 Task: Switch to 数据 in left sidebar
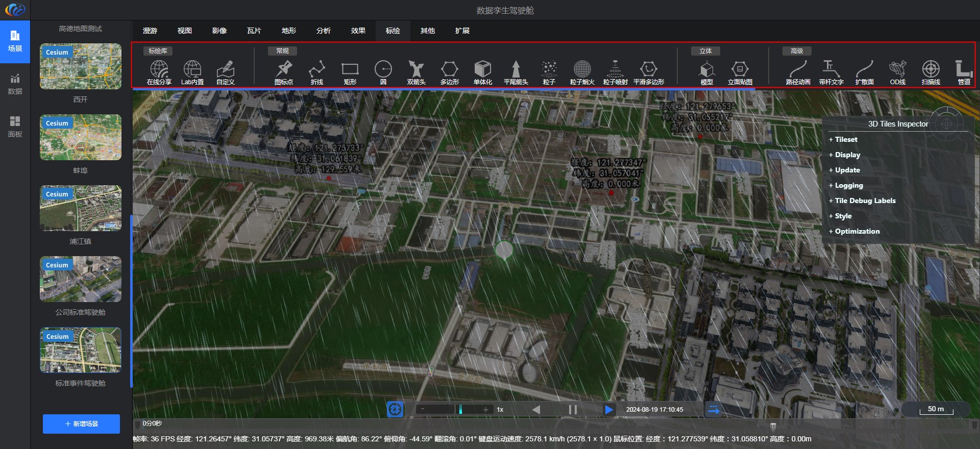pyautogui.click(x=15, y=84)
